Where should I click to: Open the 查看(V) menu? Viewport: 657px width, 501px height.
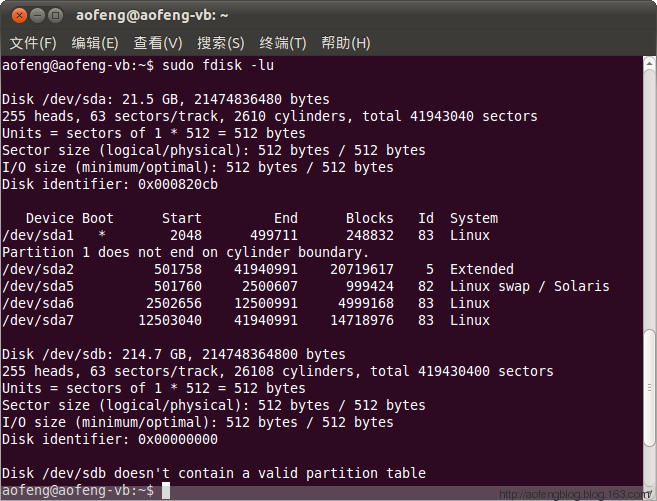pyautogui.click(x=158, y=43)
